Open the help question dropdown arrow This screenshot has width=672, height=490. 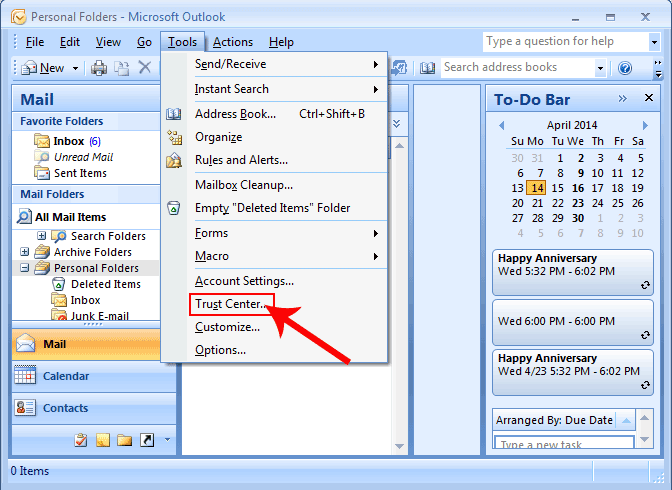654,42
